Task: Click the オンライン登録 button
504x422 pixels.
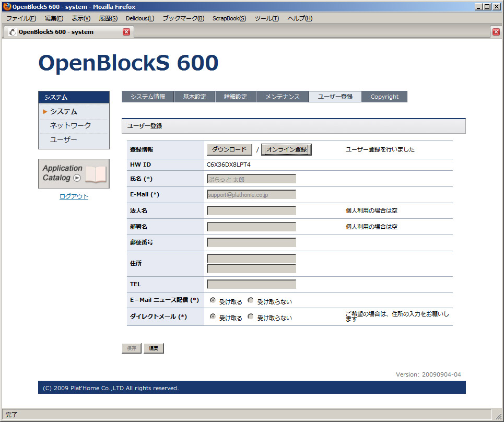Action: coord(286,149)
